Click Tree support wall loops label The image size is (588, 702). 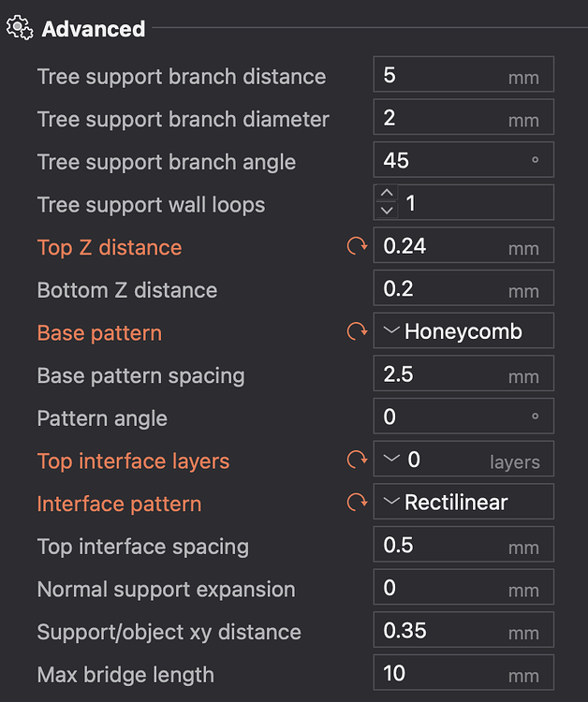pyautogui.click(x=151, y=206)
